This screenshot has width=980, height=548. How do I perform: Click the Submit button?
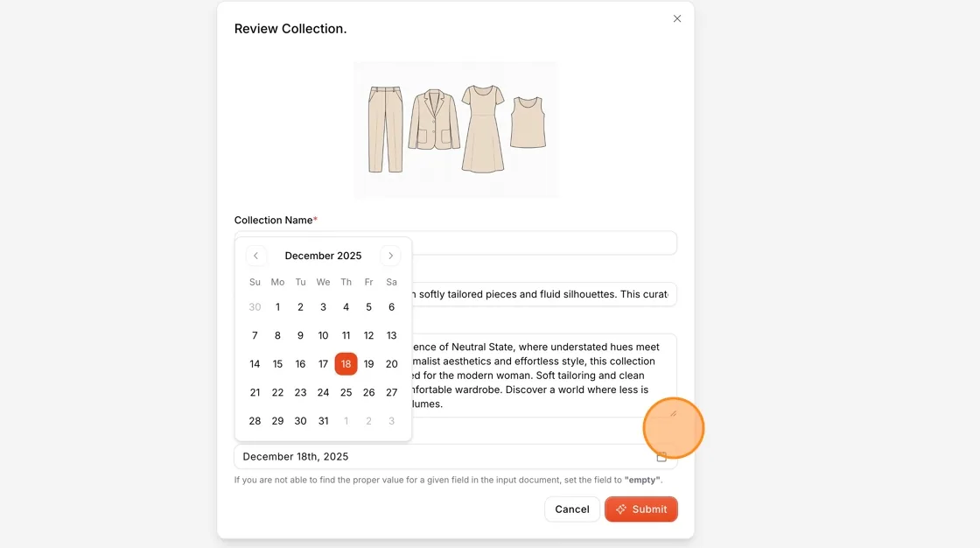pyautogui.click(x=641, y=509)
